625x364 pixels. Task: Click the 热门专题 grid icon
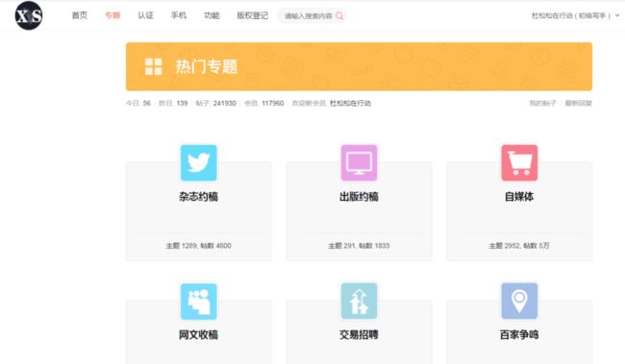pyautogui.click(x=154, y=66)
